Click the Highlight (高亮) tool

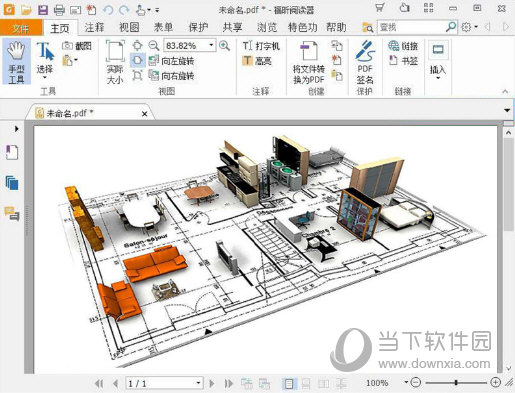click(x=257, y=61)
